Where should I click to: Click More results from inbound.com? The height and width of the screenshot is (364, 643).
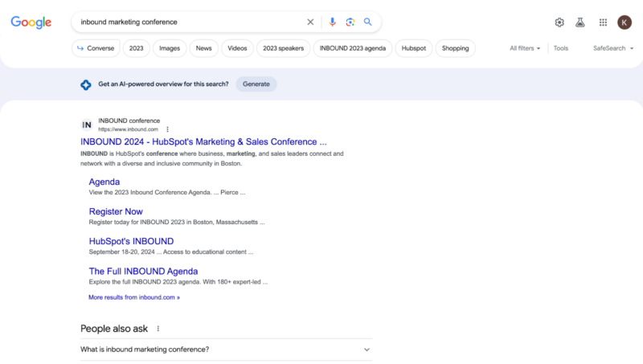[134, 297]
